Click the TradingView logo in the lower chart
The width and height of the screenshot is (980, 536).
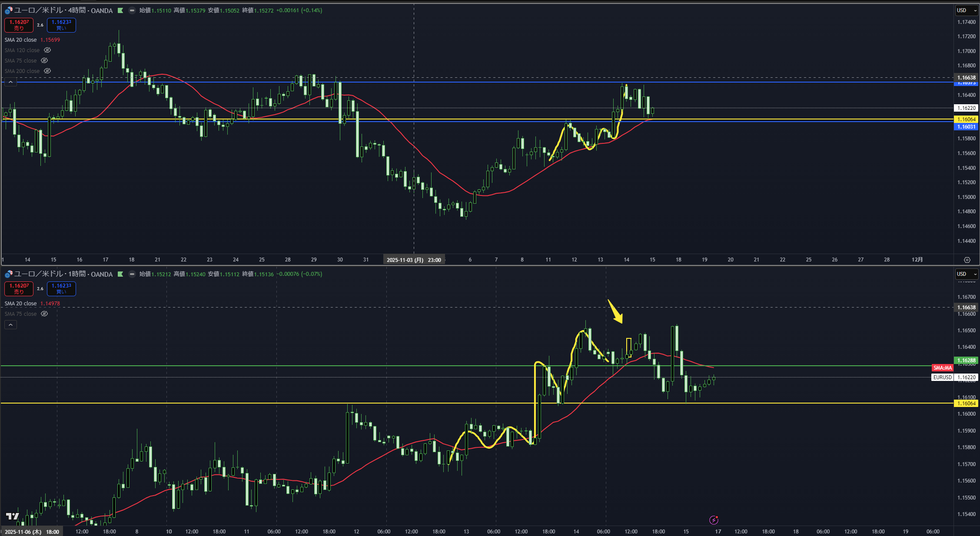[x=12, y=516]
